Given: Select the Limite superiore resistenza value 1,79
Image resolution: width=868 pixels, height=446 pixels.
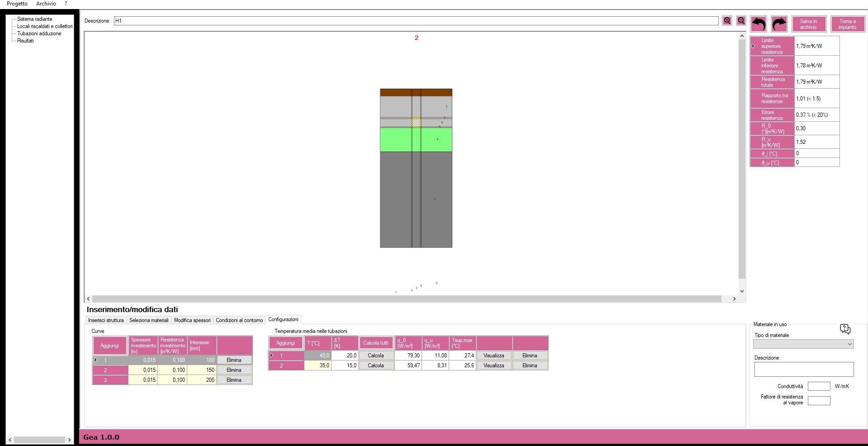Looking at the screenshot, I should click(x=817, y=46).
